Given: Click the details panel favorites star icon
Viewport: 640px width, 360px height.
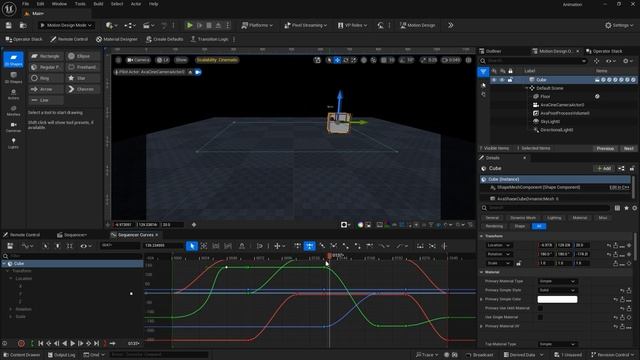Looking at the screenshot, I should pos(627,208).
